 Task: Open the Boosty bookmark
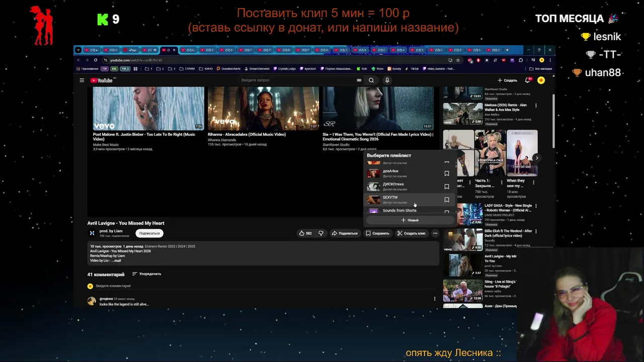pyautogui.click(x=394, y=68)
